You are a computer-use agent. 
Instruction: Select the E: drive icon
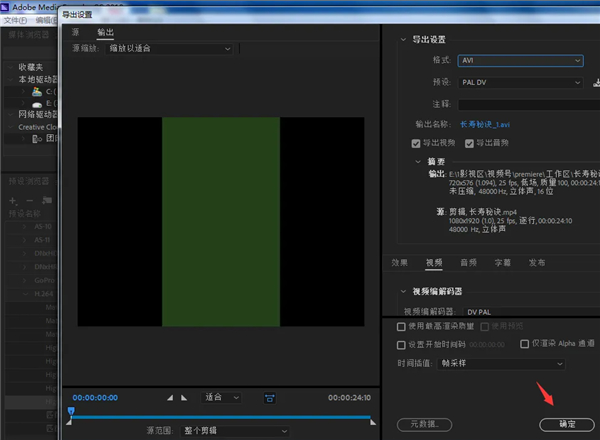[x=37, y=104]
